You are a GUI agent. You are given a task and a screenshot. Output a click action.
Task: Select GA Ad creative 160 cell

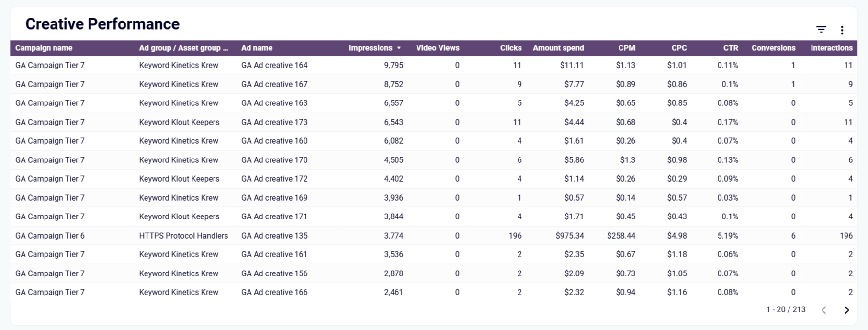[x=274, y=141]
